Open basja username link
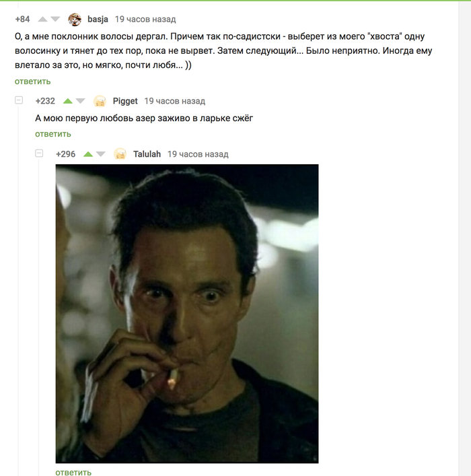This screenshot has width=471, height=476. pyautogui.click(x=98, y=20)
